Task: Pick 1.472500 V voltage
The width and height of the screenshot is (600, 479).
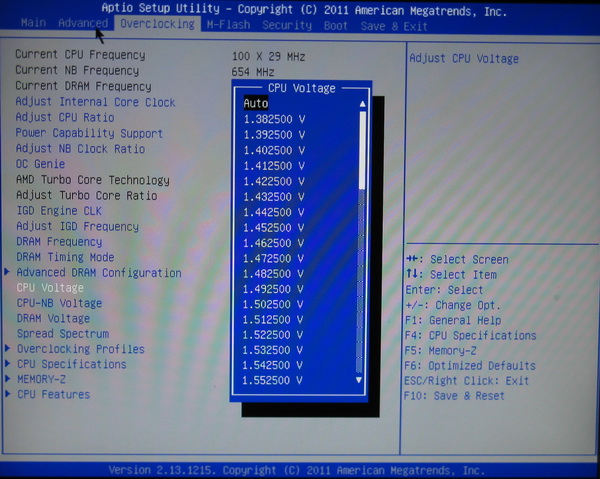Action: click(274, 259)
